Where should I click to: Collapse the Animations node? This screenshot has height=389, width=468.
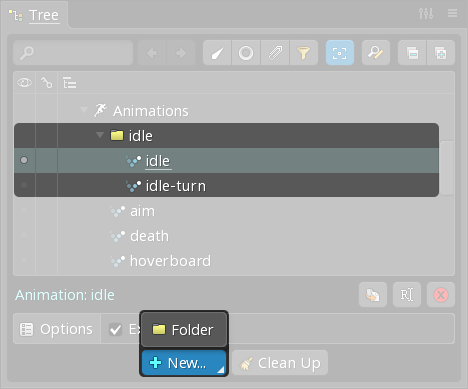(84, 110)
